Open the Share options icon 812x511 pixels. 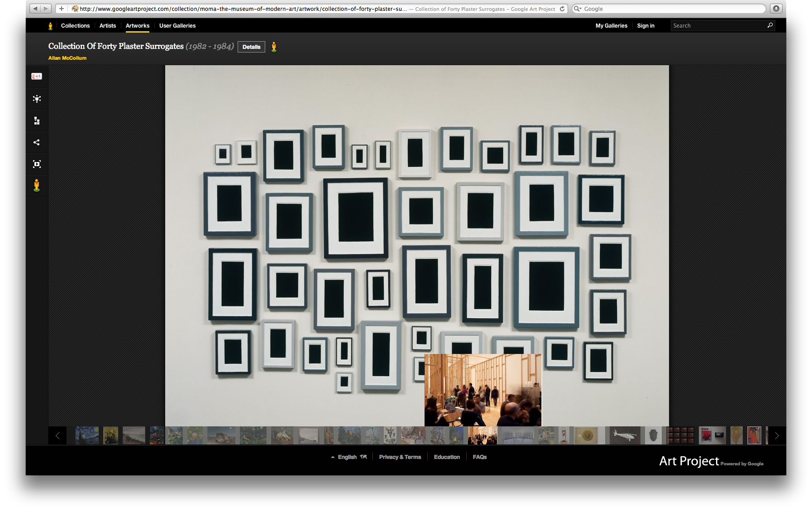[x=37, y=142]
